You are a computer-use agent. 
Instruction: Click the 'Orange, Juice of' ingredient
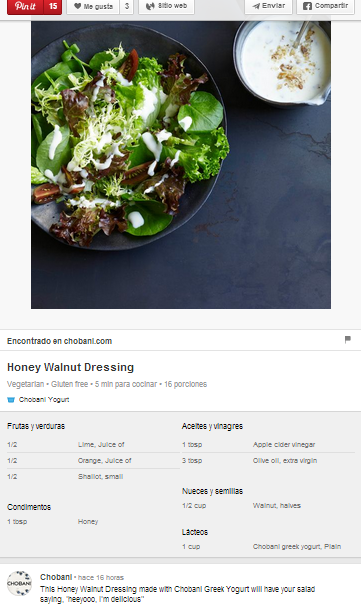tap(104, 461)
